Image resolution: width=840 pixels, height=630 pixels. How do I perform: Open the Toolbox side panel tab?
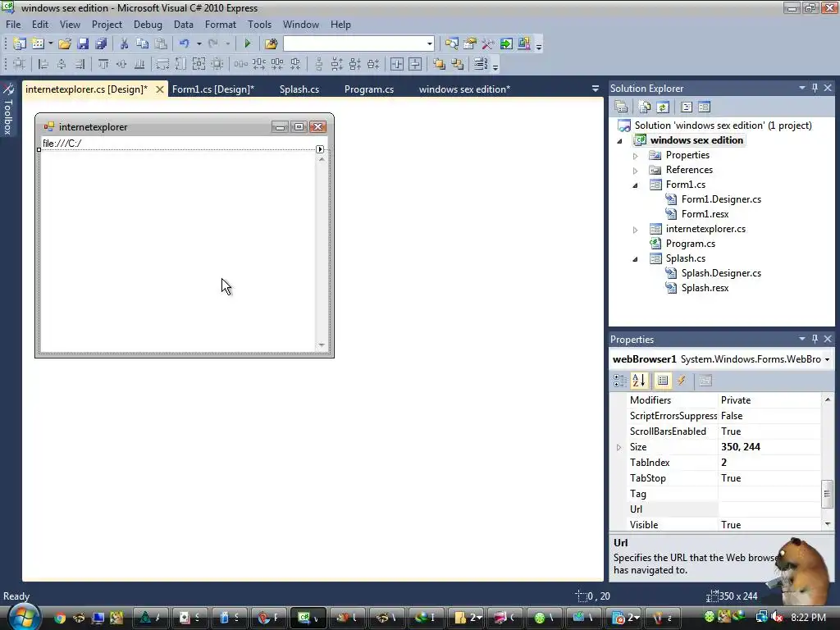8,110
